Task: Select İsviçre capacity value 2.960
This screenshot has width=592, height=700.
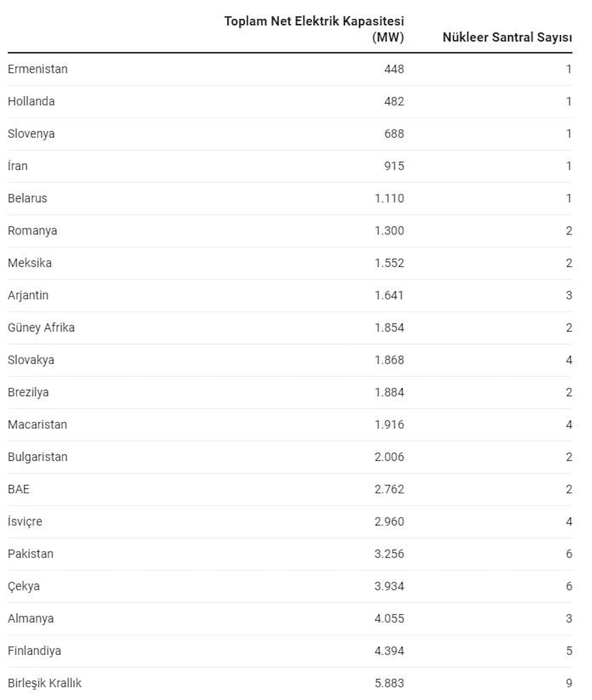Action: coord(389,521)
